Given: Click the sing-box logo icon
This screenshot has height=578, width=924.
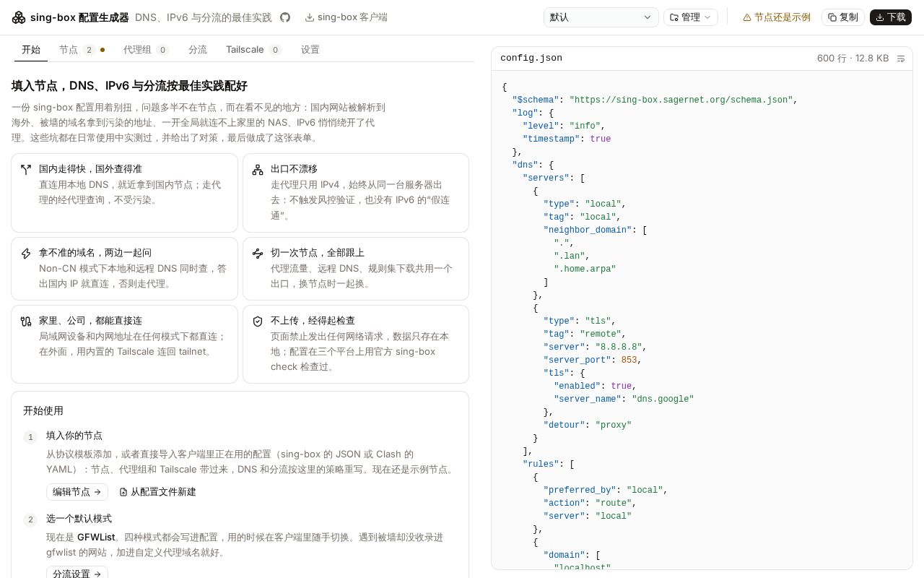Looking at the screenshot, I should (x=19, y=17).
